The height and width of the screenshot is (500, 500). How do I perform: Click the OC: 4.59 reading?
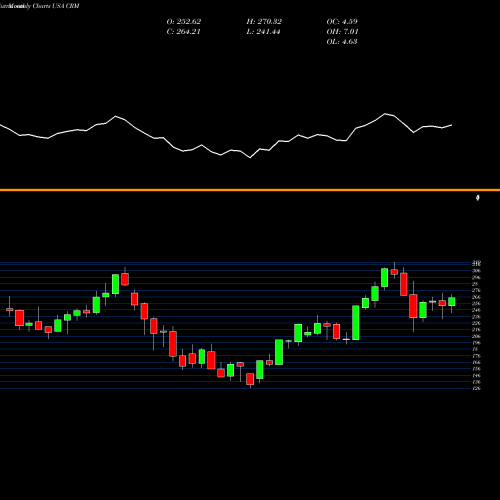click(x=342, y=22)
